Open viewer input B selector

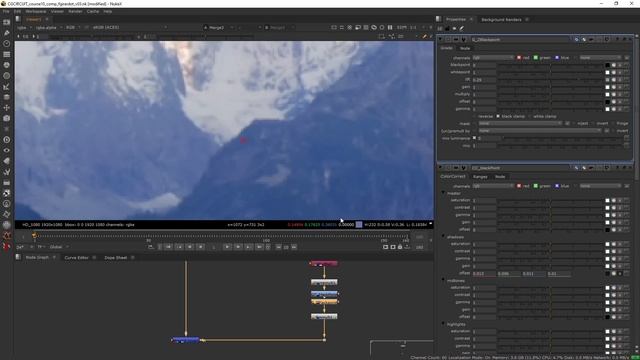(280, 27)
